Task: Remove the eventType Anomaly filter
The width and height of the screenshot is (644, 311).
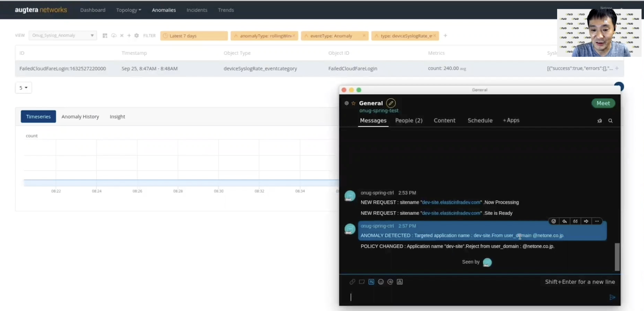Action: click(x=364, y=36)
